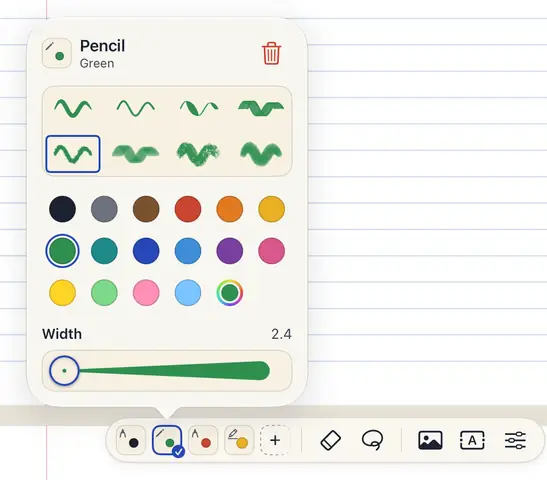Image resolution: width=547 pixels, height=480 pixels.
Task: Pick the magenta pink color swatch
Action: coord(271,251)
